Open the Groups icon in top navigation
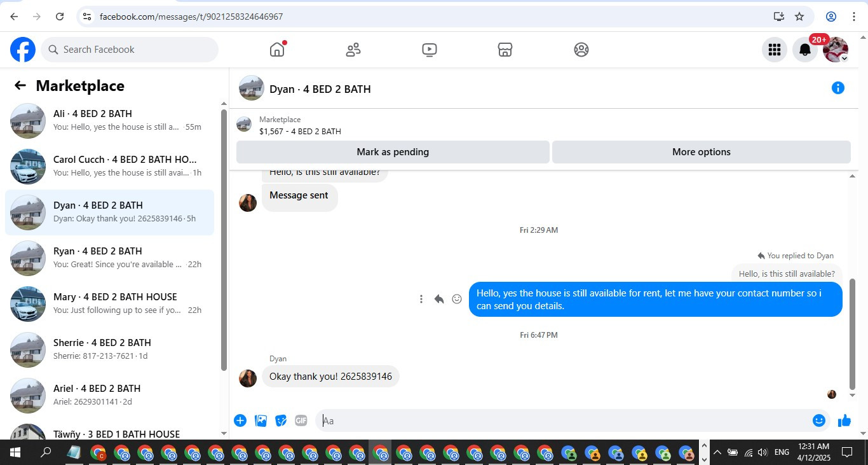868x465 pixels. (x=581, y=50)
